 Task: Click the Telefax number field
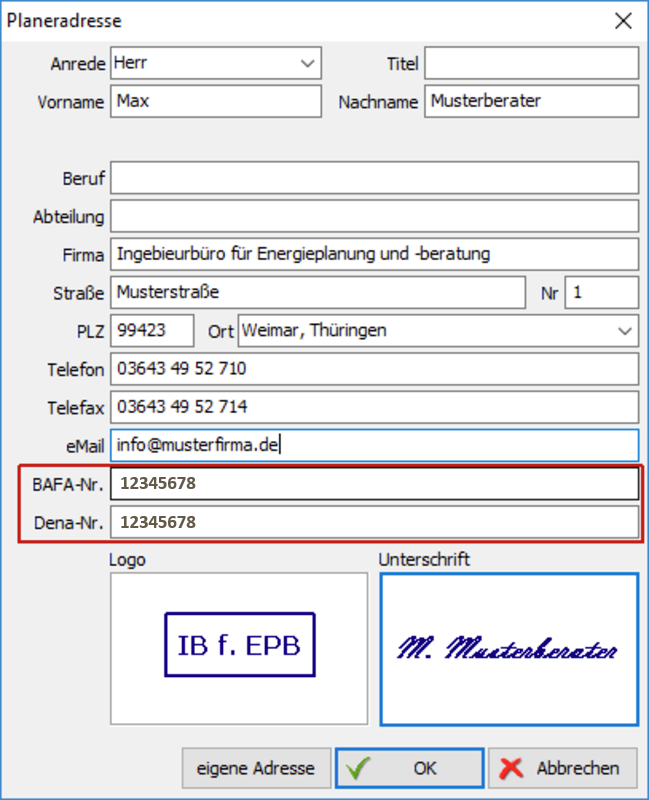coord(374,407)
